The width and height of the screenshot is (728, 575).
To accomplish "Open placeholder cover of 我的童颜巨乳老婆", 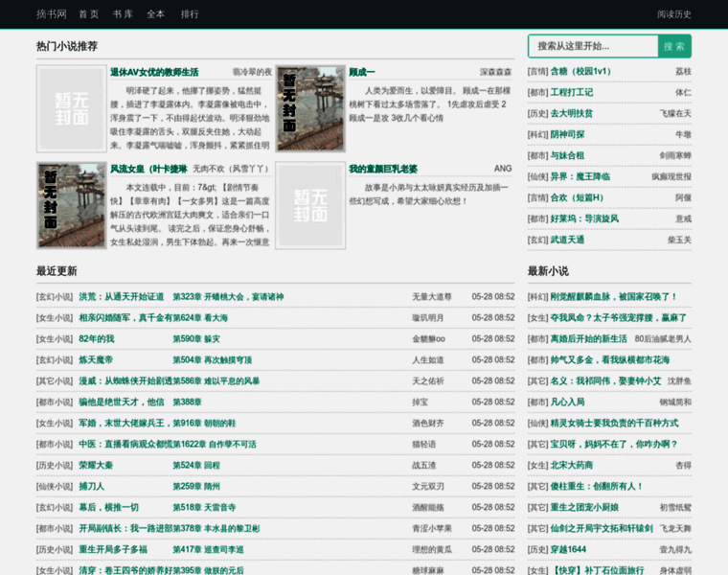I will pyautogui.click(x=310, y=205).
